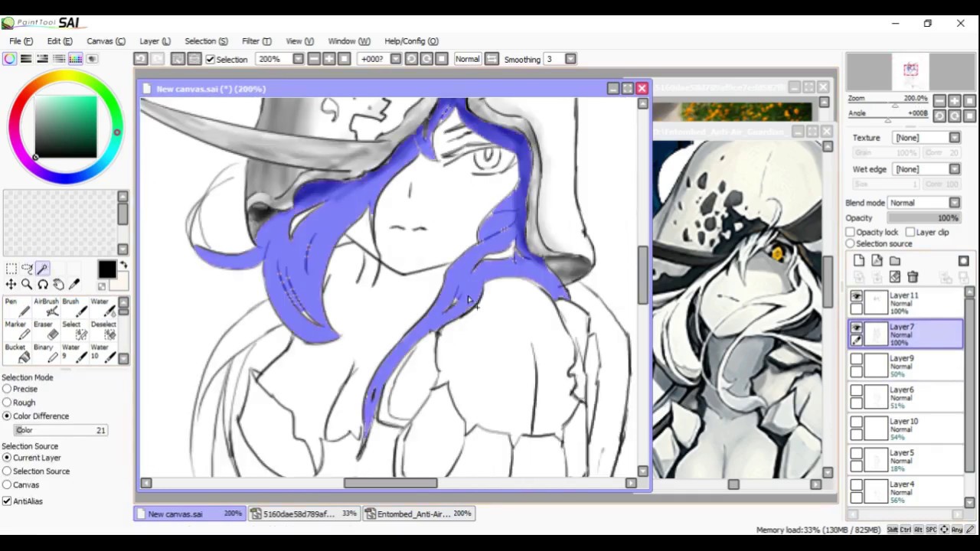Switch to the Entombed_Anti-Air document tab

click(x=420, y=514)
